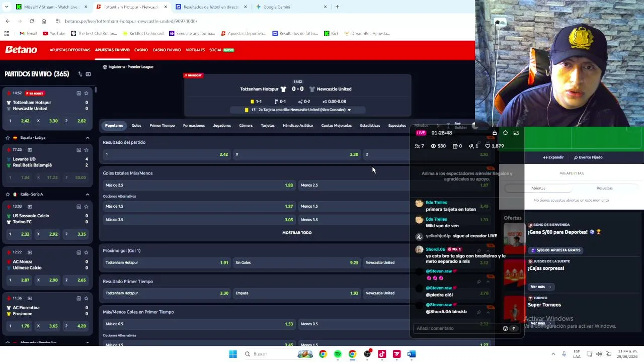
Task: Click the Betano logo
Action: (x=21, y=50)
